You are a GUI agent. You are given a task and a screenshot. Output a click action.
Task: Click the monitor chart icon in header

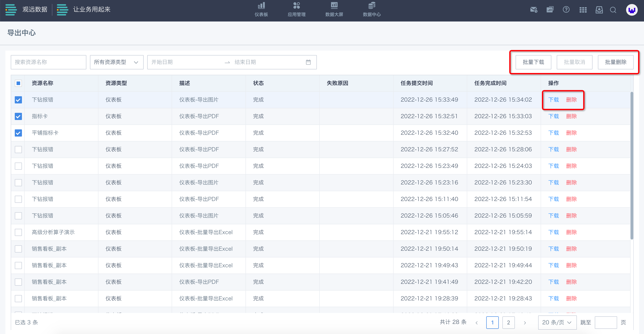point(550,10)
